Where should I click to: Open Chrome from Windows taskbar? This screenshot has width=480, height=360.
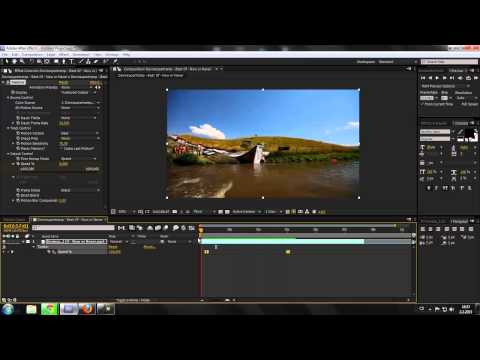click(50, 309)
